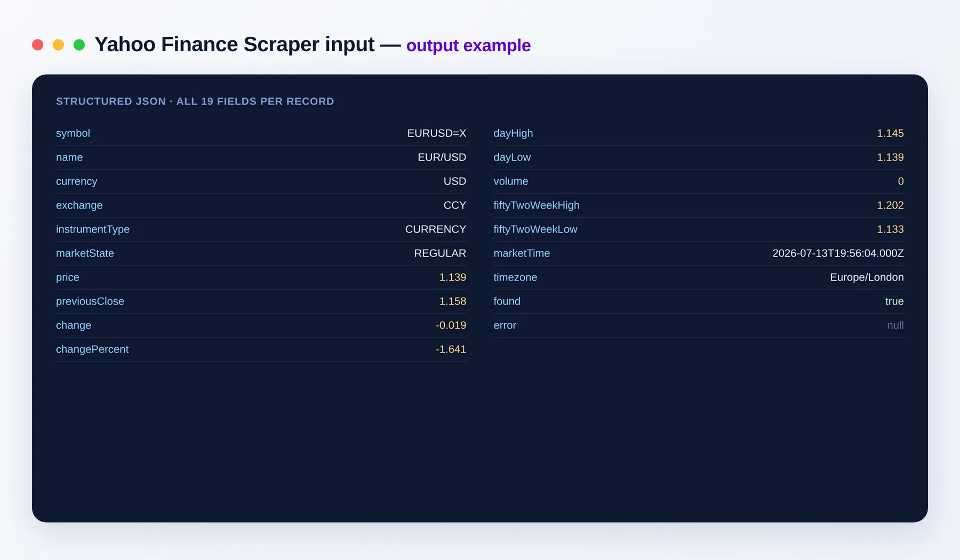The height and width of the screenshot is (560, 960).
Task: Select the 'previousClose' field label
Action: coord(90,301)
